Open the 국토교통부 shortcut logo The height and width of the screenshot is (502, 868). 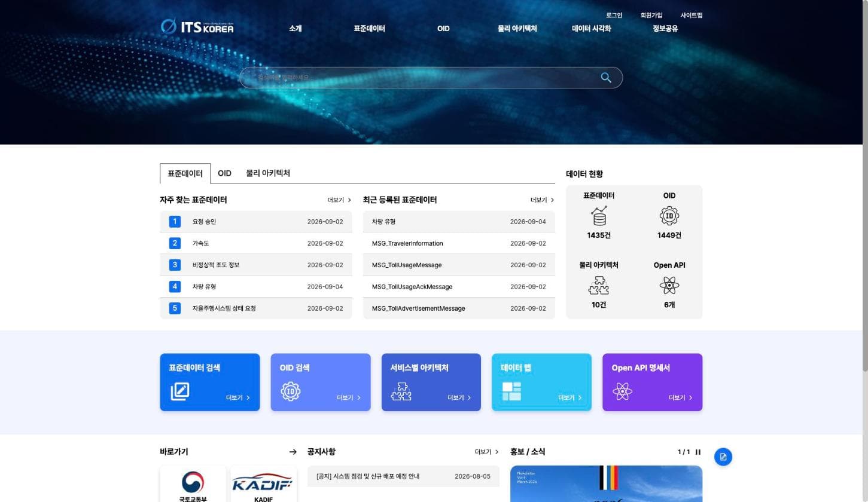pyautogui.click(x=193, y=484)
